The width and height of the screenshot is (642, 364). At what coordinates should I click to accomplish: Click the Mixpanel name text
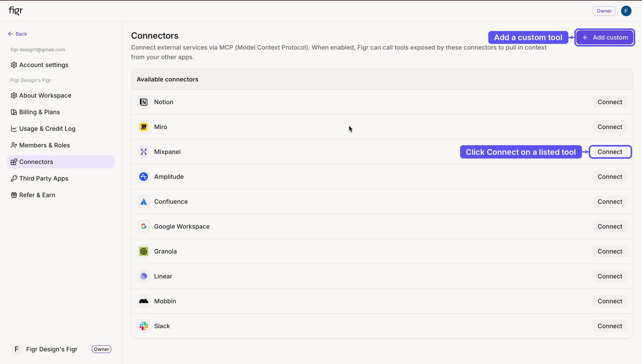[x=167, y=152]
